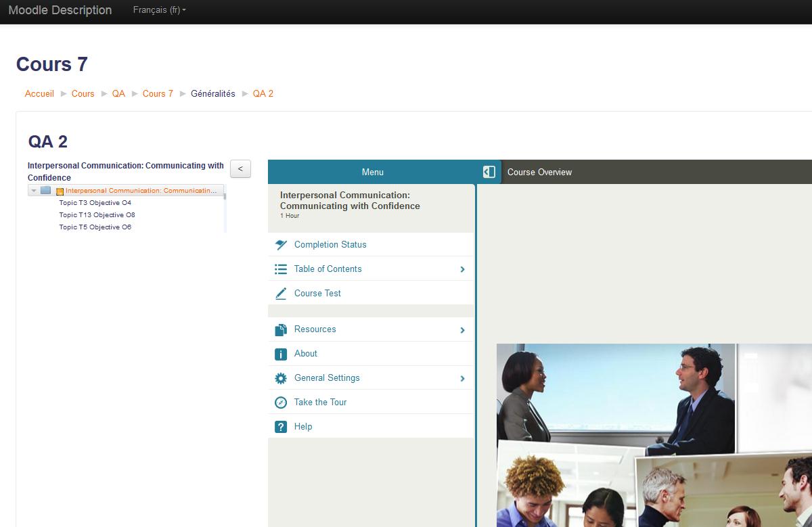The image size is (812, 527).
Task: Click the General Settings gear icon
Action: coord(281,378)
